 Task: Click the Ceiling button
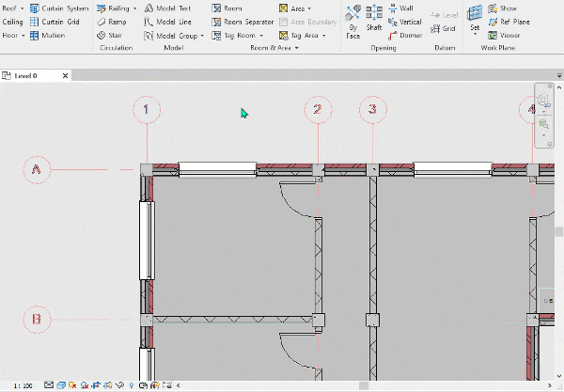(12, 22)
